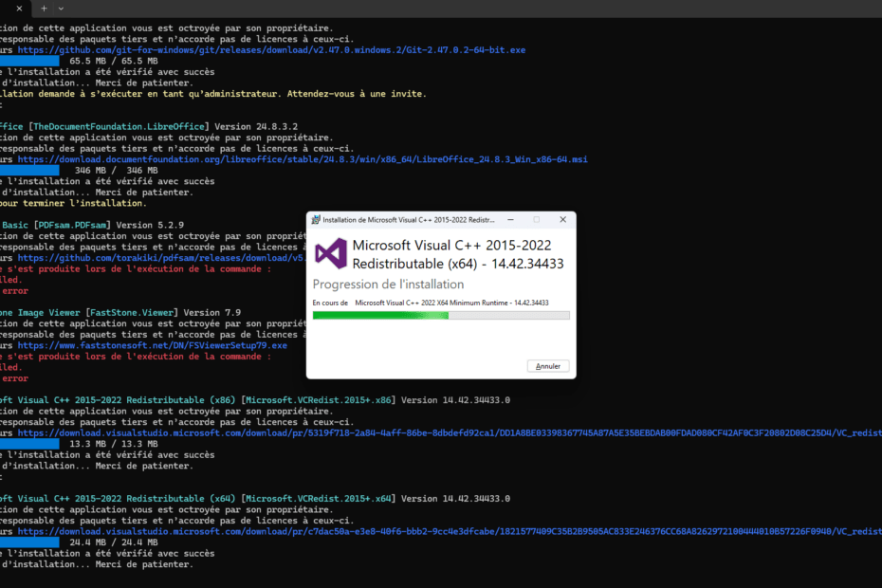Close the current terminal tab
The width and height of the screenshot is (882, 588).
point(19,9)
